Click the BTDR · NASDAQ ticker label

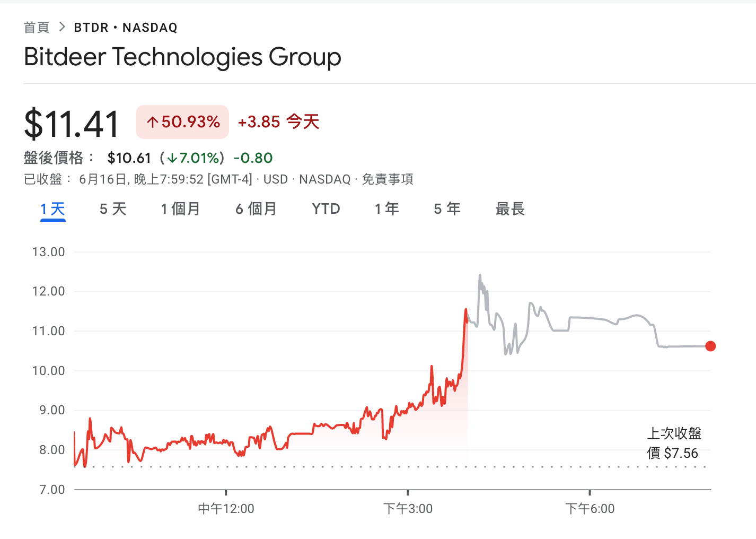(x=125, y=27)
